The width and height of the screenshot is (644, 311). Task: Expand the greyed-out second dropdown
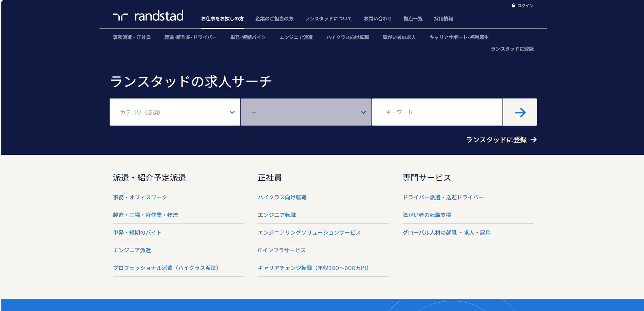tap(306, 112)
